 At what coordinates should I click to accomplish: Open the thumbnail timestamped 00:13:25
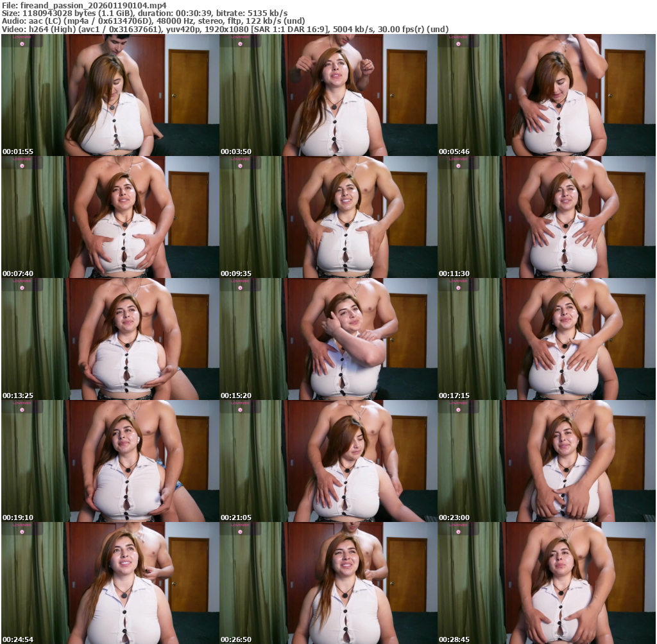(110, 339)
